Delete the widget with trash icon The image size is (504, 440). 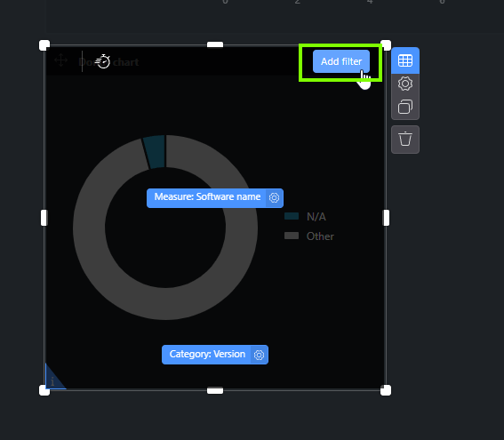coord(405,140)
